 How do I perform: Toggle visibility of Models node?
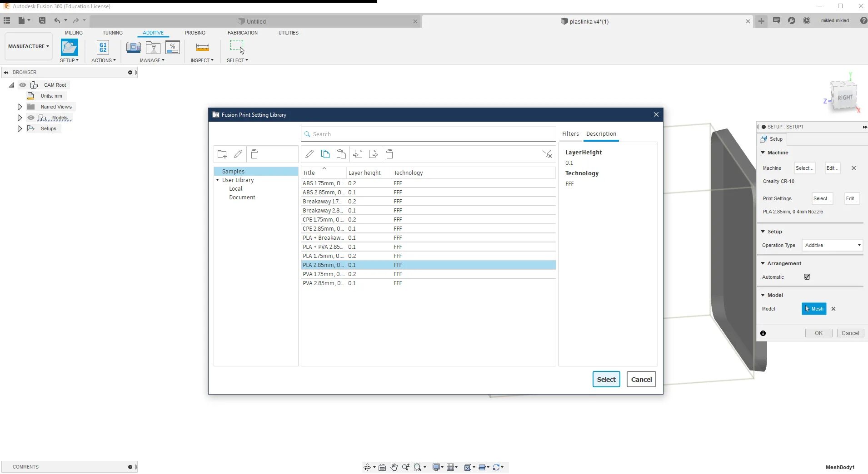click(x=31, y=118)
